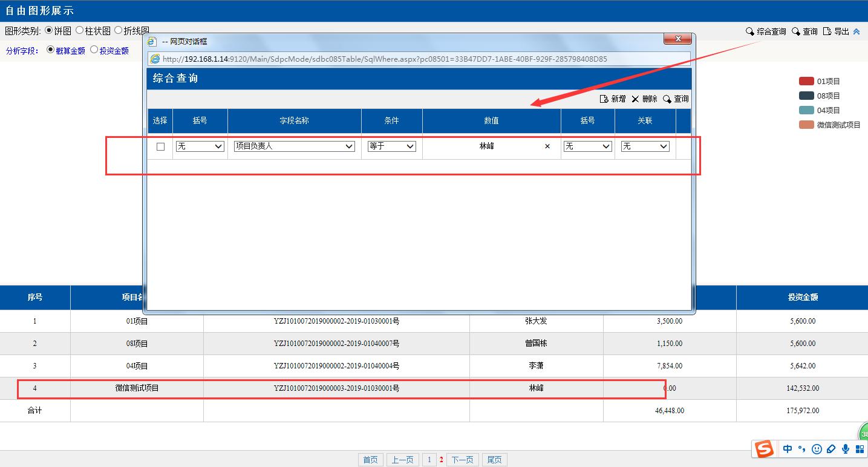Clear the 林峰 value with the × mark
Viewport: 868px width, 467px height.
(547, 146)
